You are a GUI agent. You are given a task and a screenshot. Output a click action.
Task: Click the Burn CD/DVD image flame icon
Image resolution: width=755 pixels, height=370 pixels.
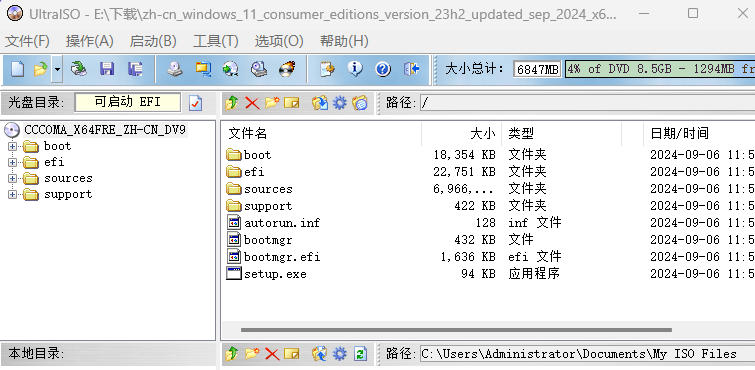point(287,69)
